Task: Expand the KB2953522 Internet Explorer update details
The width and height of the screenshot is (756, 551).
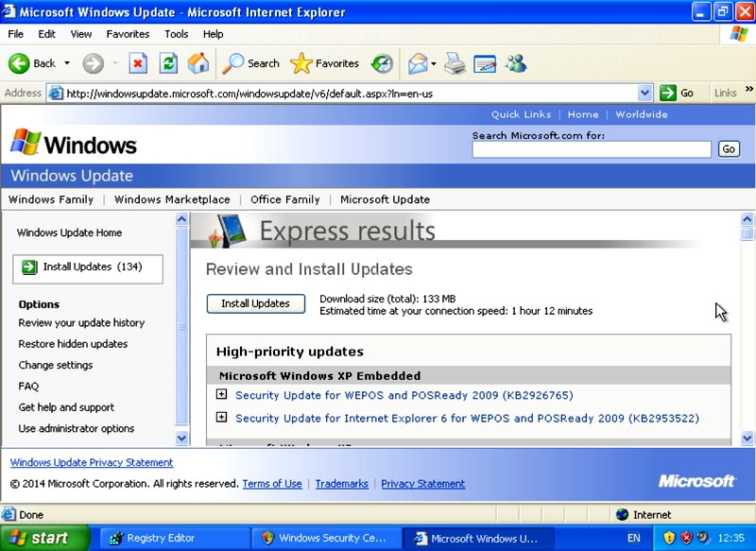Action: pyautogui.click(x=222, y=417)
